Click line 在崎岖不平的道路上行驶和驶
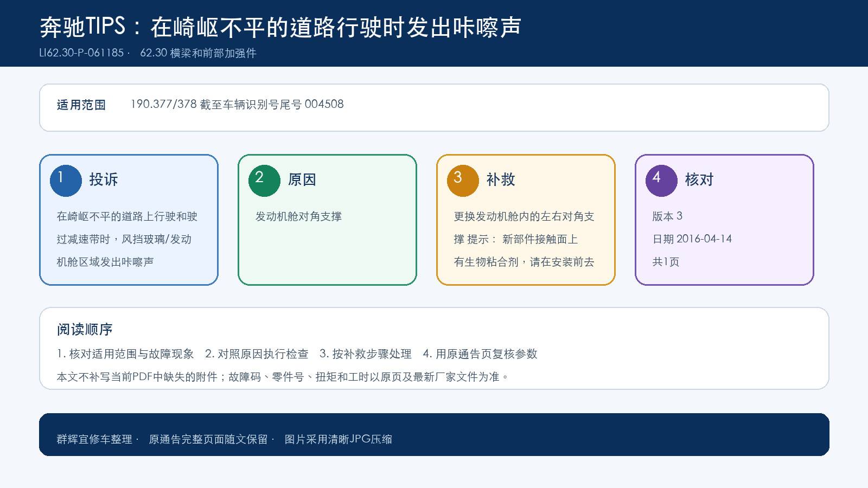The height and width of the screenshot is (488, 868). [127, 216]
